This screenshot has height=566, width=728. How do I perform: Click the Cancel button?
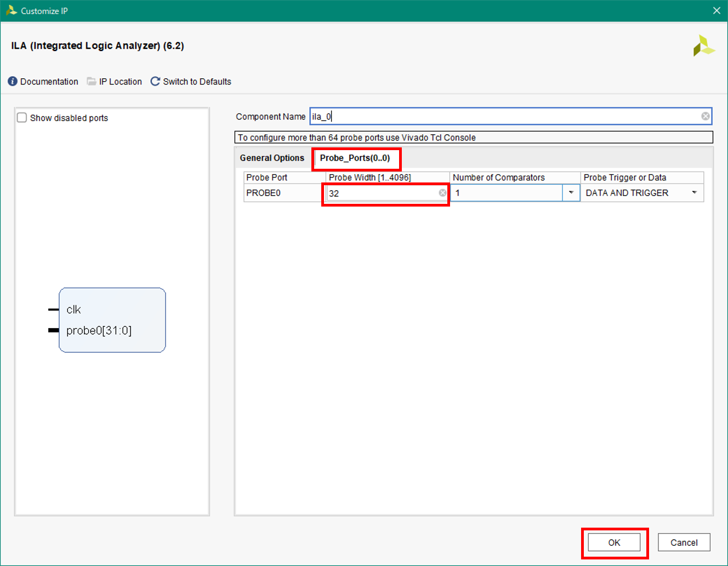pos(684,542)
